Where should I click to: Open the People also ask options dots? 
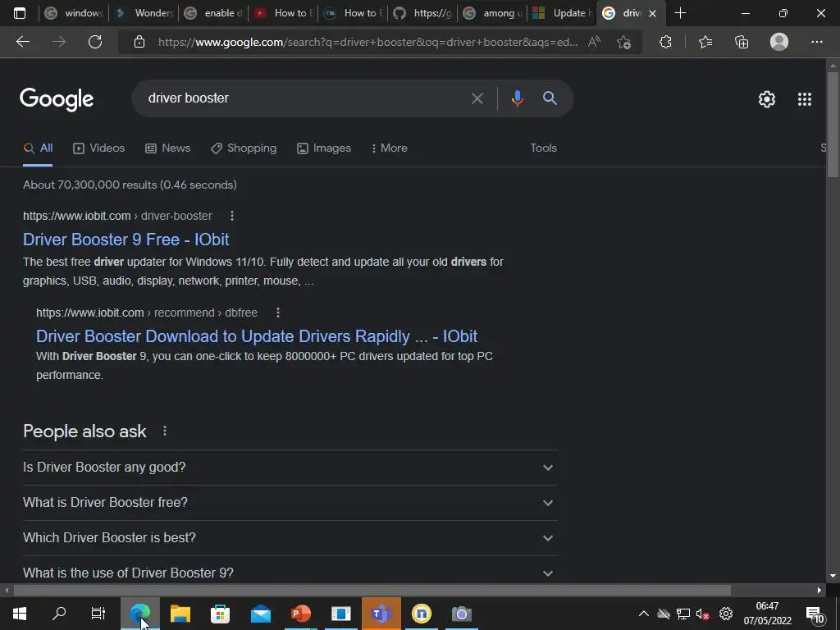click(164, 431)
